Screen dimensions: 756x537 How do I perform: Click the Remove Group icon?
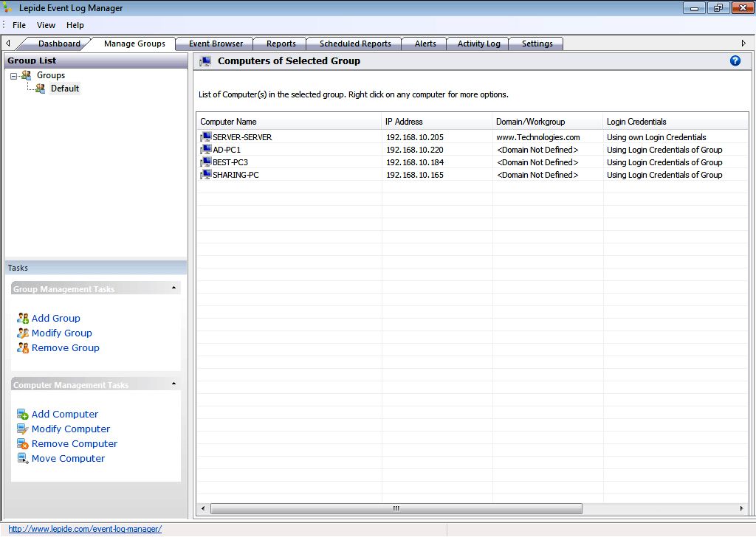(23, 347)
